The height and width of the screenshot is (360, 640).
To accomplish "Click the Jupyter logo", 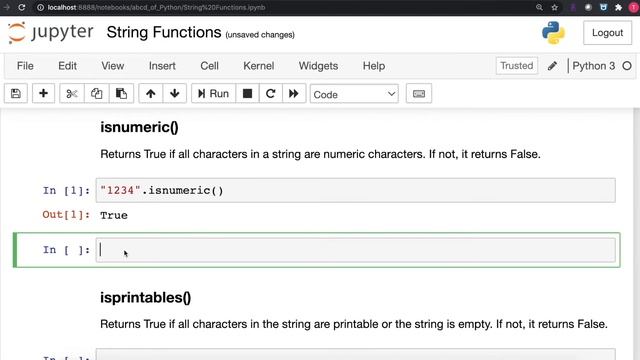I will click(51, 32).
